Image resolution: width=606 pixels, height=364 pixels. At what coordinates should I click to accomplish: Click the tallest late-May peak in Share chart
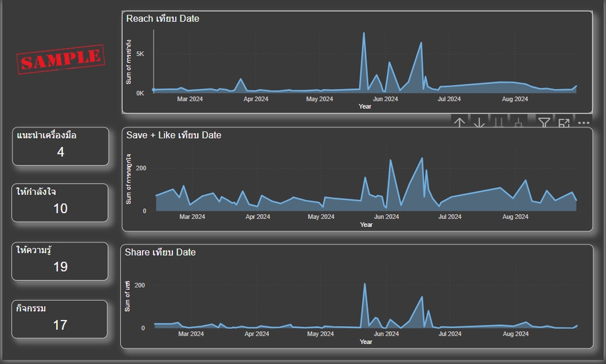click(x=364, y=285)
